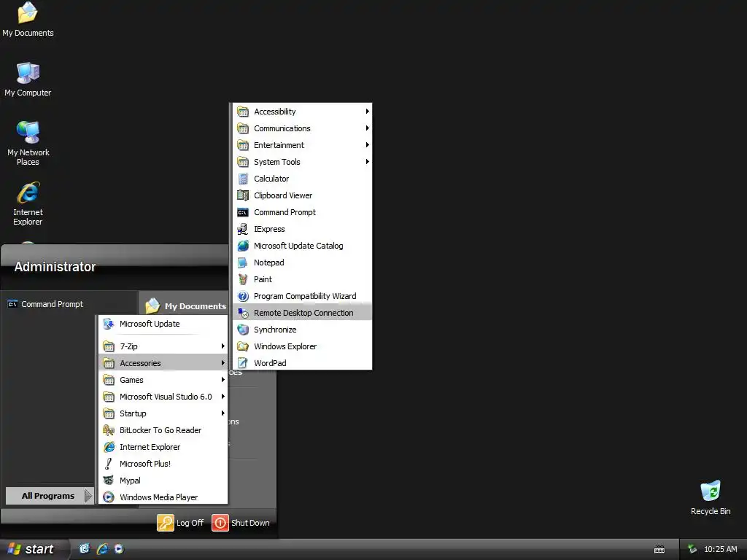
Task: Click the Log Off button
Action: coord(181,523)
